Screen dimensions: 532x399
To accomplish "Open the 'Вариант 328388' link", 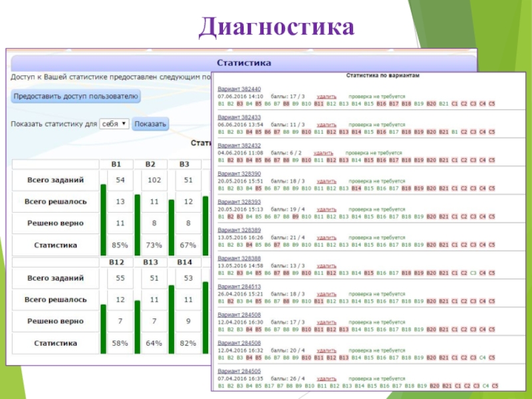I will [x=239, y=258].
